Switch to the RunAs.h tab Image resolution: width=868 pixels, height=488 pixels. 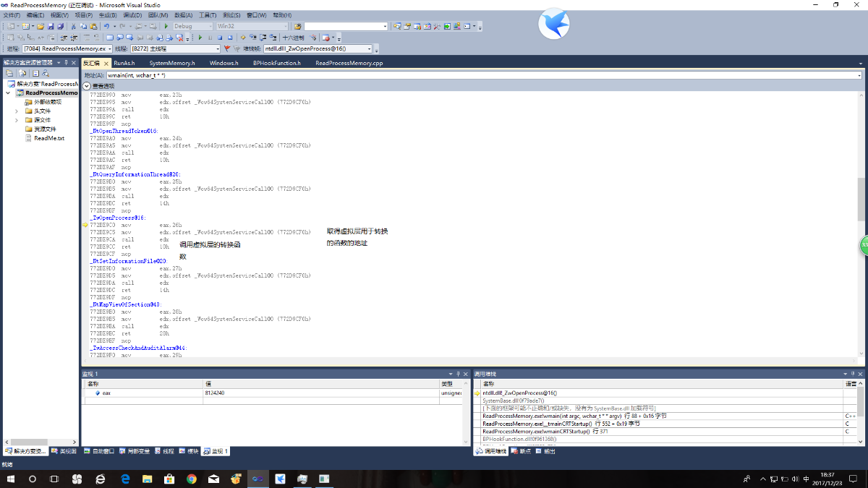(x=124, y=63)
